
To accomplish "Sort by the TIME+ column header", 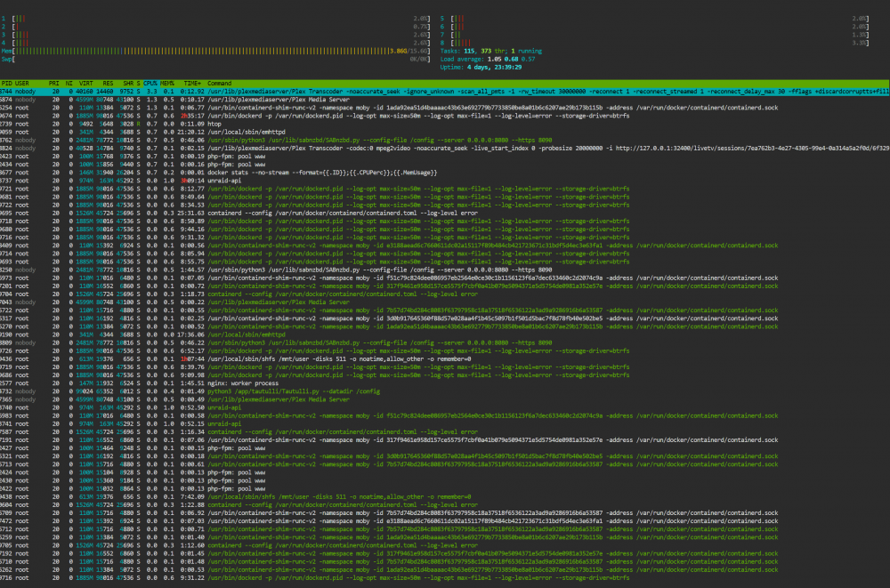I will [192, 84].
